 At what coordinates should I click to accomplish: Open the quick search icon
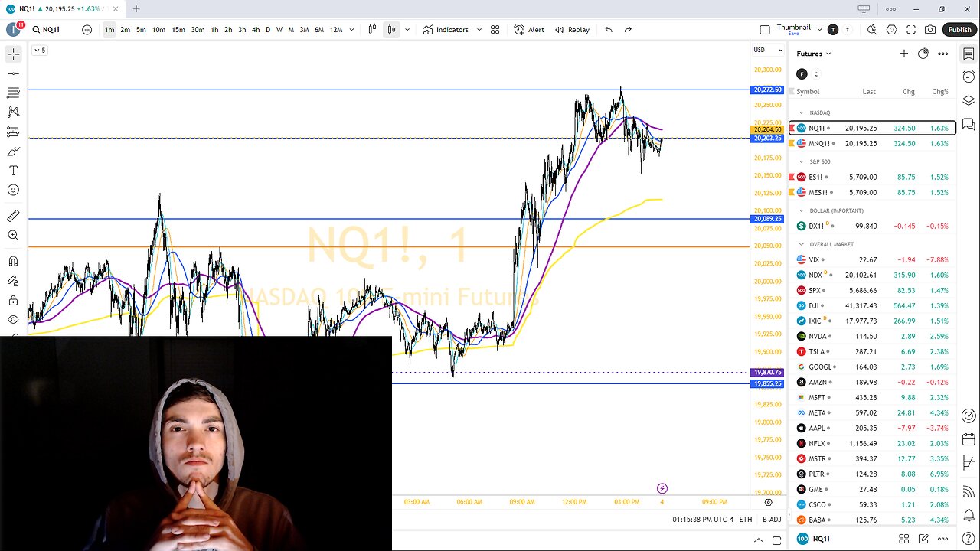(872, 30)
